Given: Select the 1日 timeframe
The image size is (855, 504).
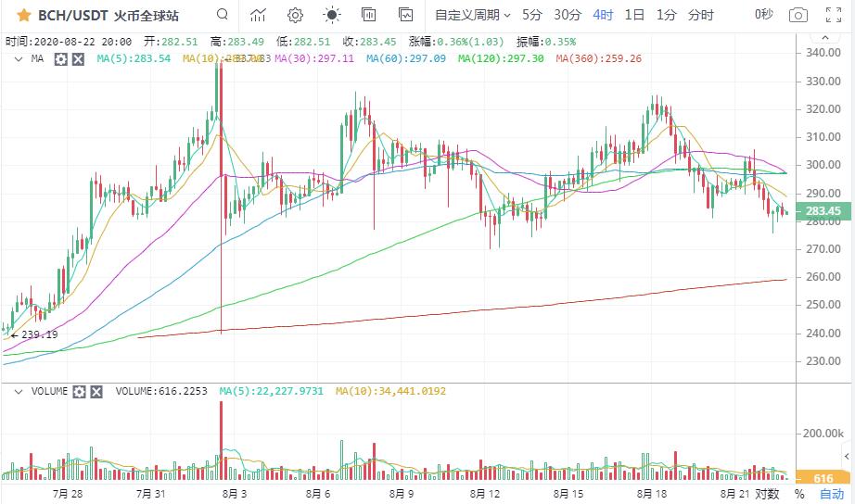Looking at the screenshot, I should pos(634,15).
